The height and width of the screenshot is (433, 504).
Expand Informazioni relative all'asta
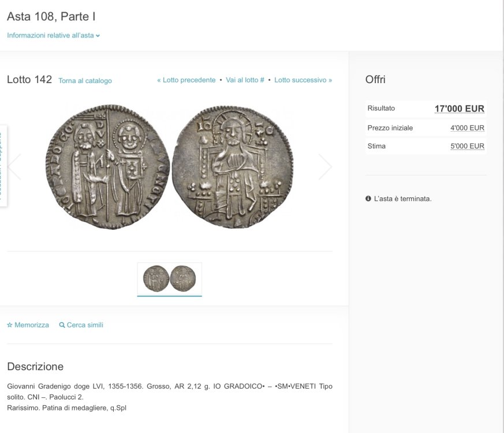click(x=50, y=35)
